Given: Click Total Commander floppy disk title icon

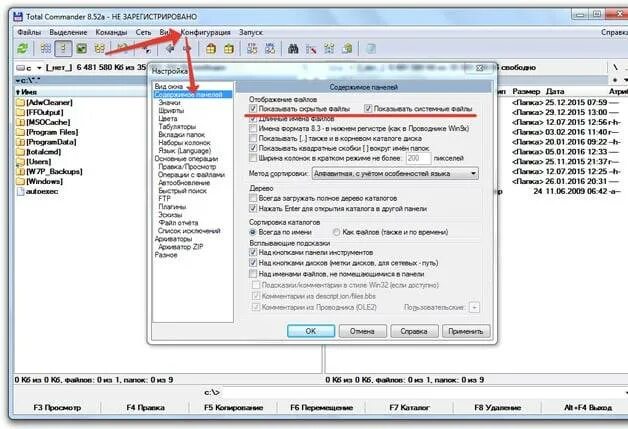Looking at the screenshot, I should coord(18,16).
